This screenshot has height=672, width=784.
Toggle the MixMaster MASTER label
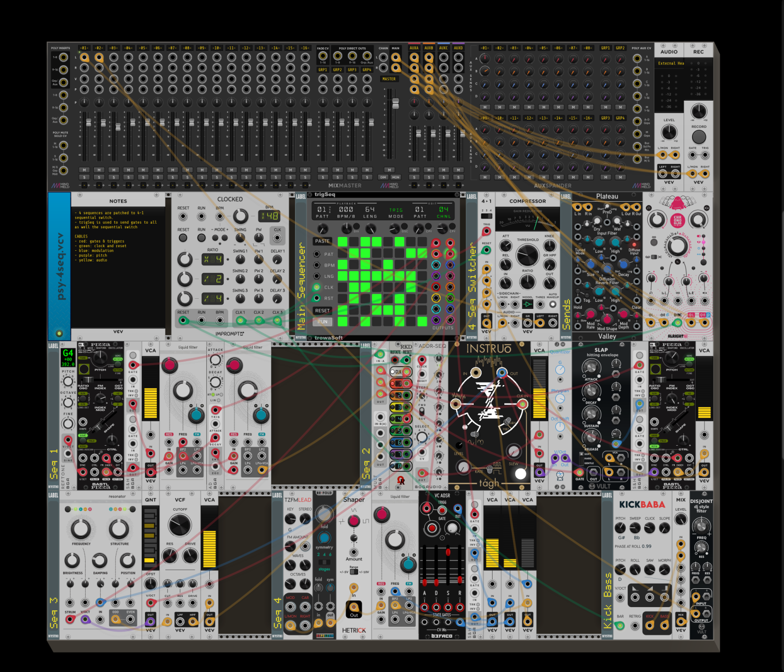click(389, 79)
